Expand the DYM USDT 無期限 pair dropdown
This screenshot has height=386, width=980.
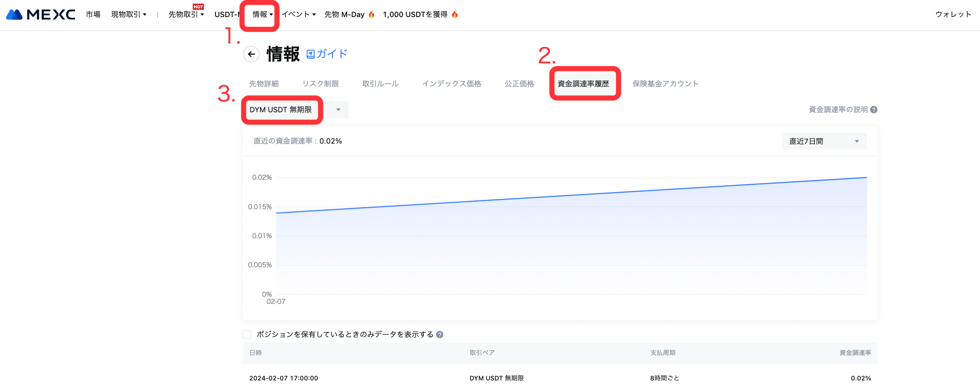click(338, 110)
